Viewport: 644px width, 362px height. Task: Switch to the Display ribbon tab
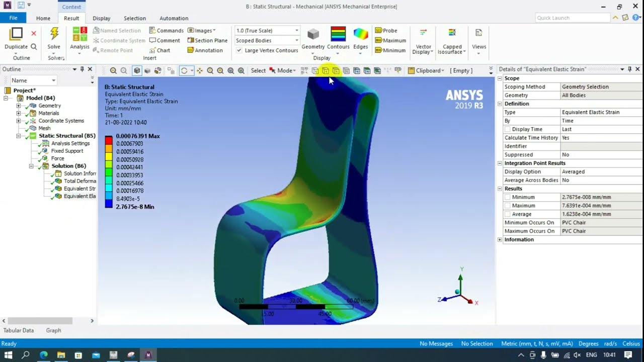pos(101,18)
